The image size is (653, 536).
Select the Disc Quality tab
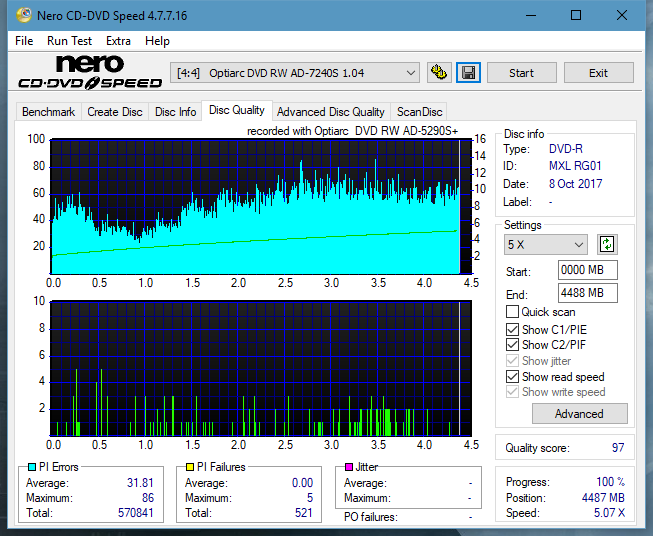pos(237,110)
